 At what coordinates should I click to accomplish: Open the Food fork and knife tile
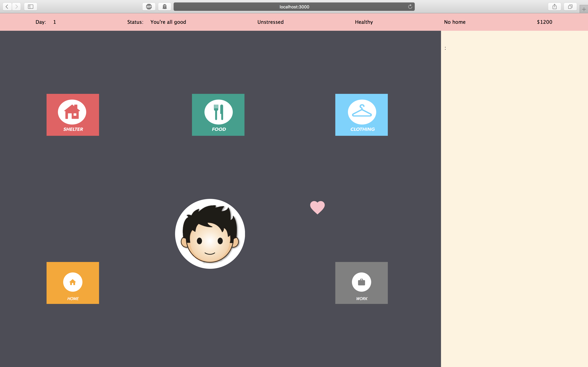pyautogui.click(x=218, y=115)
